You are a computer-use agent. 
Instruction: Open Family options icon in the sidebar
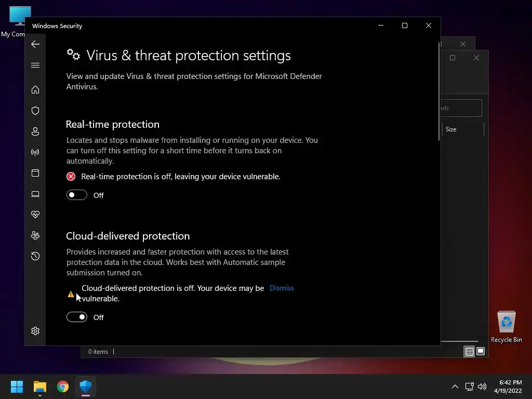coord(35,235)
